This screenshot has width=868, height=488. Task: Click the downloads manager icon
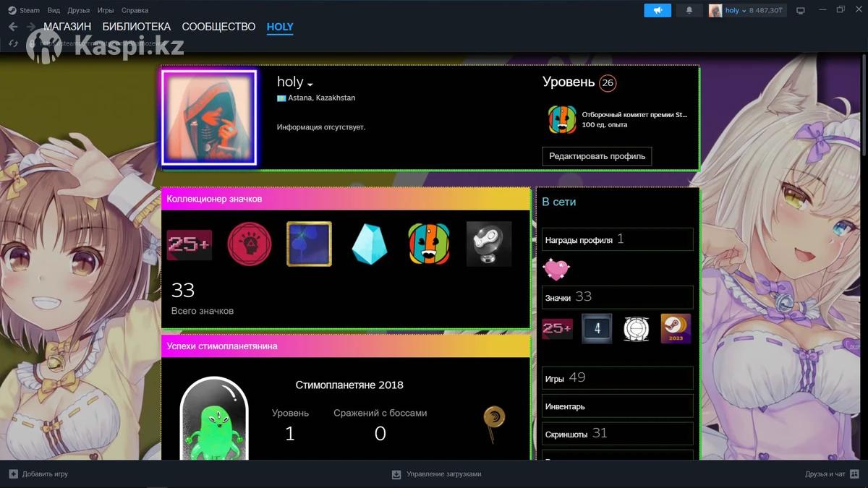coord(396,474)
